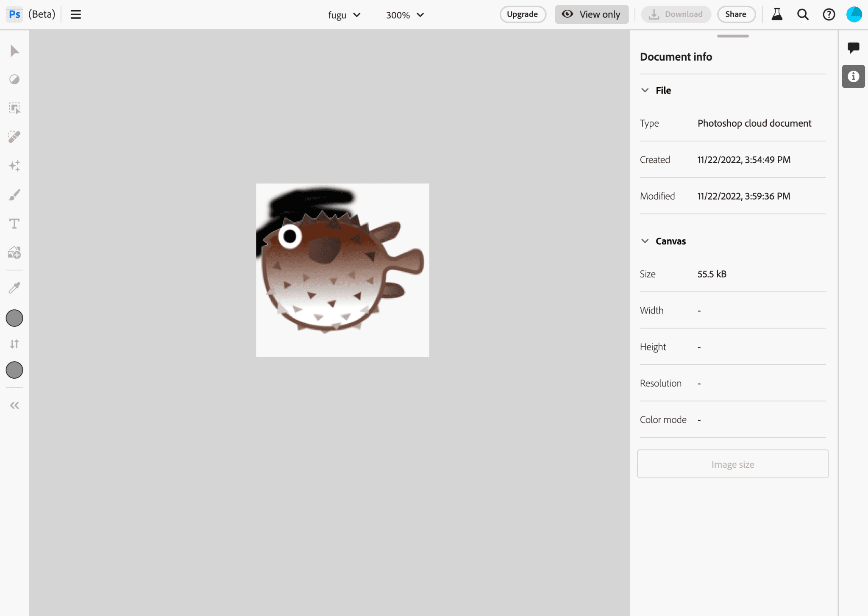The width and height of the screenshot is (868, 616).
Task: Toggle View only mode
Action: click(x=592, y=14)
